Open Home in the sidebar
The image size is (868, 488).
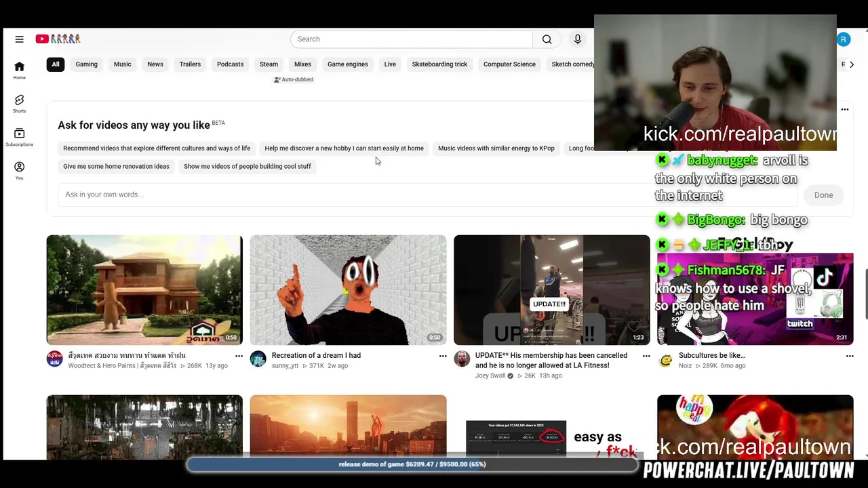19,70
